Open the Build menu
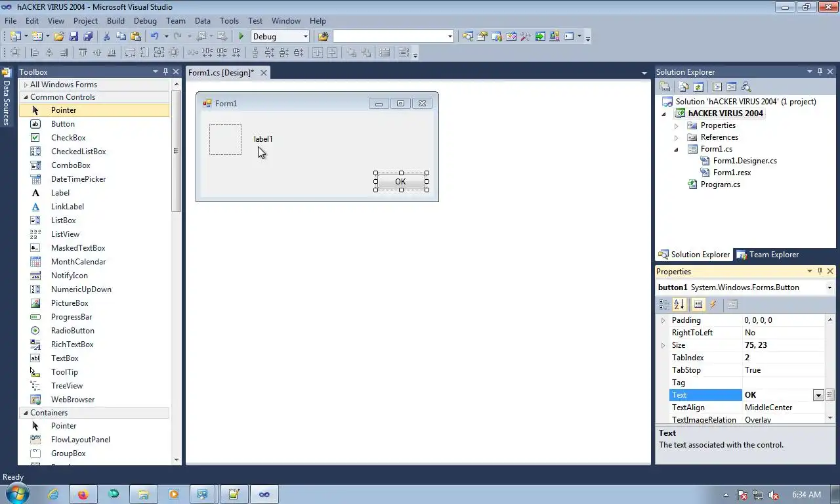Viewport: 840px width, 504px height. pyautogui.click(x=115, y=21)
